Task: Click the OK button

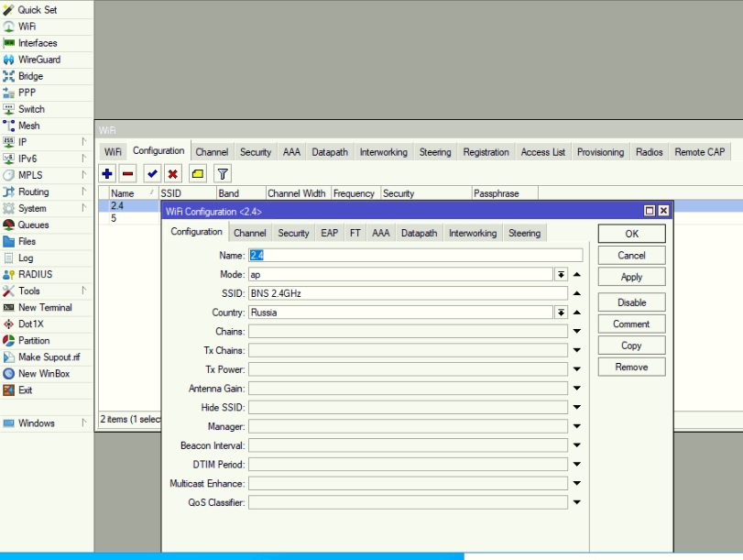Action: 631,234
